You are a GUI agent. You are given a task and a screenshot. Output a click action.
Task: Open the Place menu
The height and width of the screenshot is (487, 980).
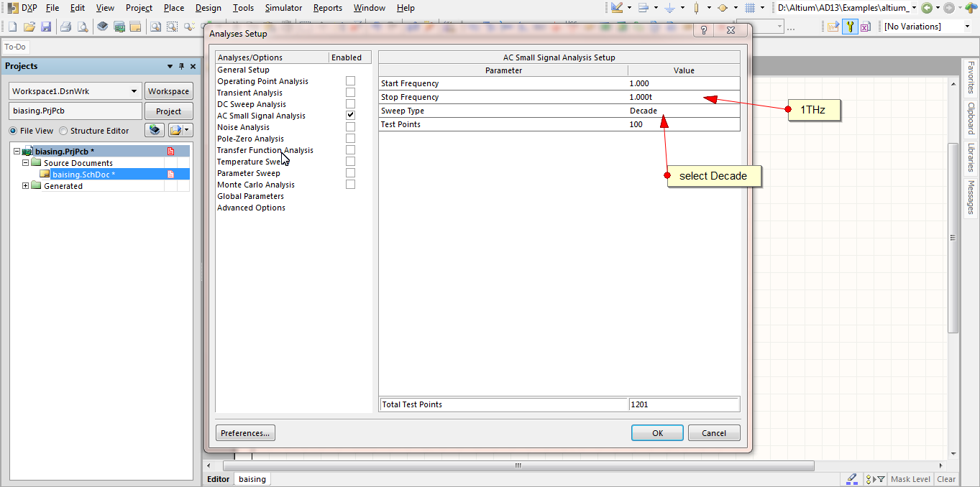pos(174,8)
